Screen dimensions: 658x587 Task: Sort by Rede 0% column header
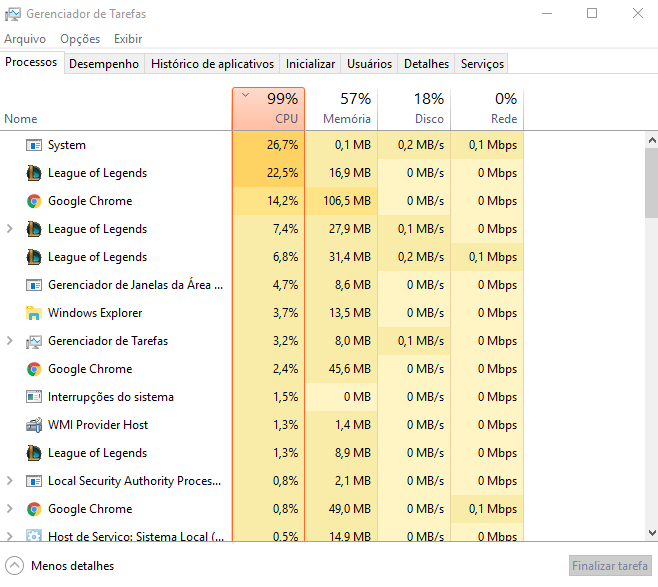[487, 109]
